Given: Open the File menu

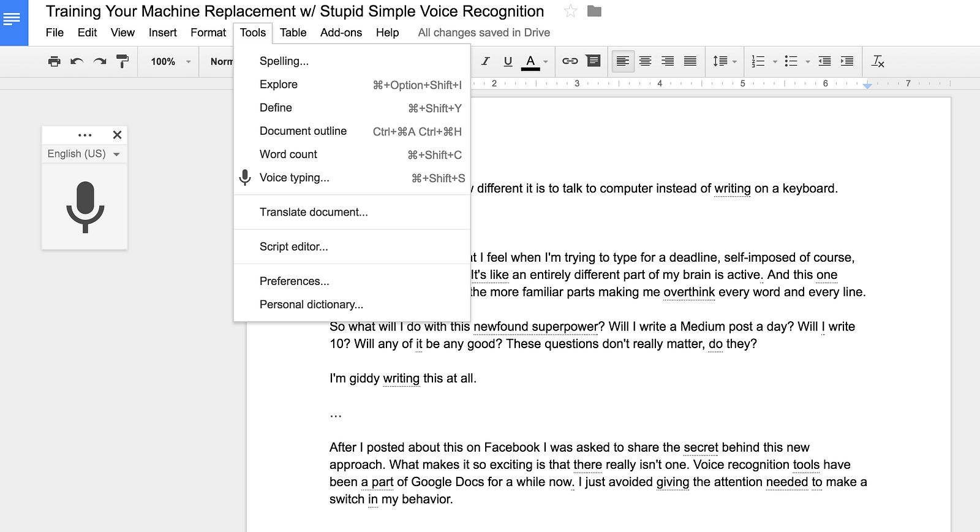Looking at the screenshot, I should coord(55,32).
